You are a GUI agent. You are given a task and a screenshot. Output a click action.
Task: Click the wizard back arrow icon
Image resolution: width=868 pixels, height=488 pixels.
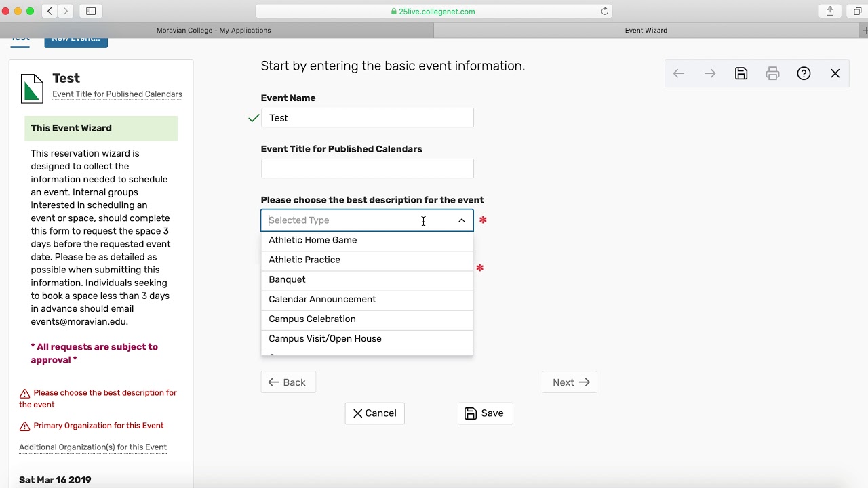coord(679,74)
